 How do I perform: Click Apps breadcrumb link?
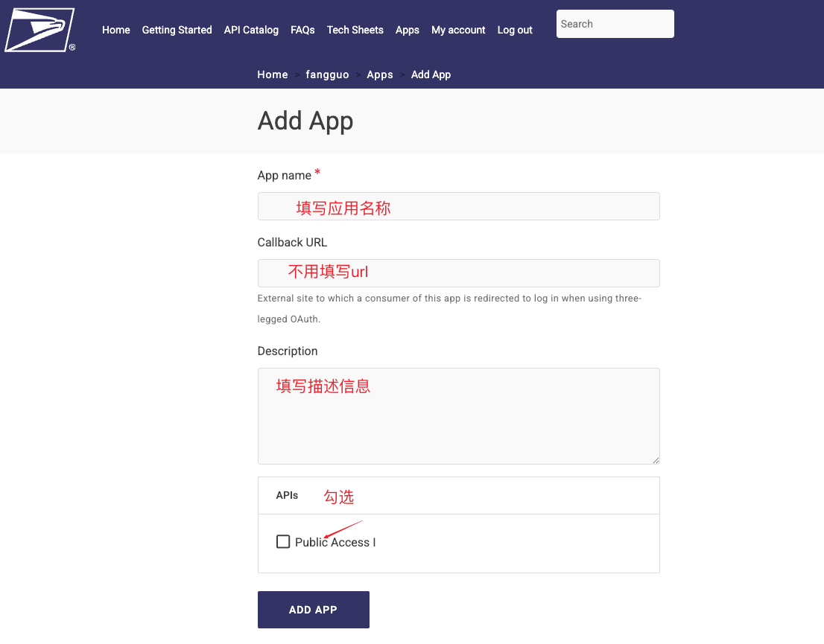380,74
